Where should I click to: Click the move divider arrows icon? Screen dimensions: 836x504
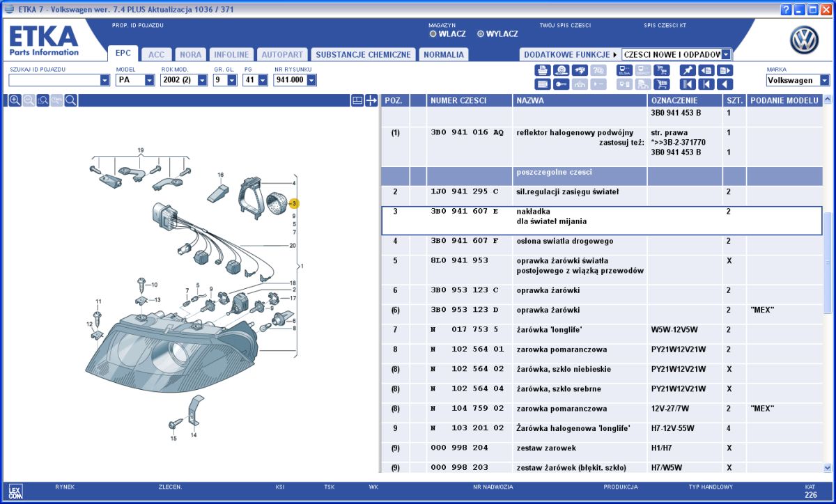[371, 100]
